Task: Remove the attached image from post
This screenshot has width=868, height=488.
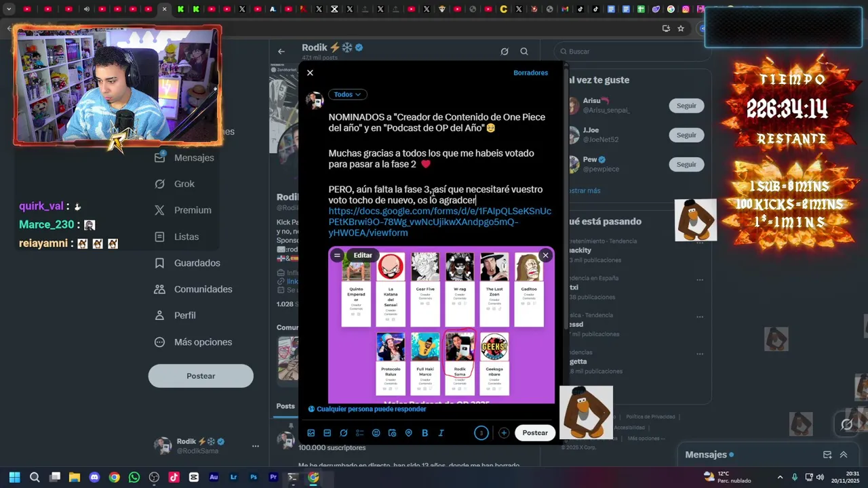Action: (x=545, y=256)
